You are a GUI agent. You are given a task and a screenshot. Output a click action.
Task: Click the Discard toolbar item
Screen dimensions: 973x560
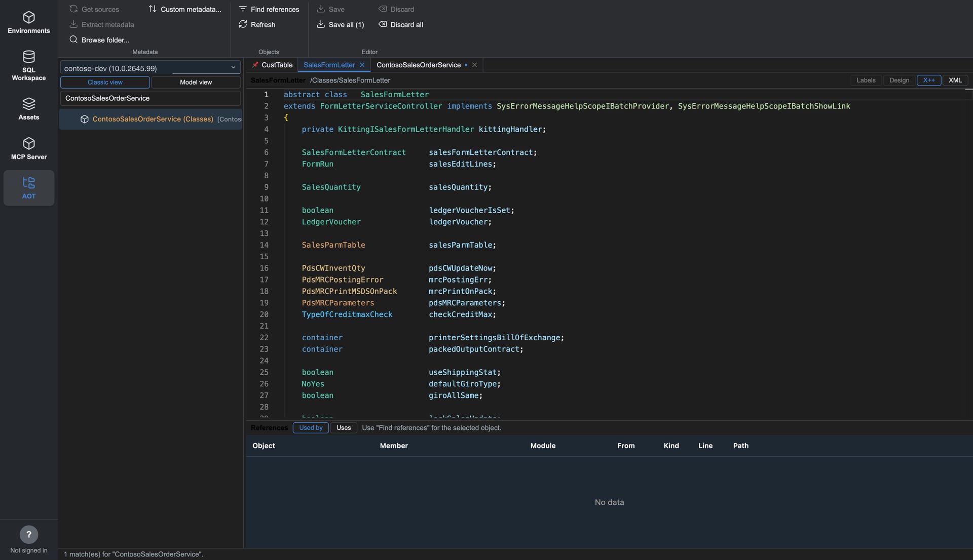coord(396,9)
